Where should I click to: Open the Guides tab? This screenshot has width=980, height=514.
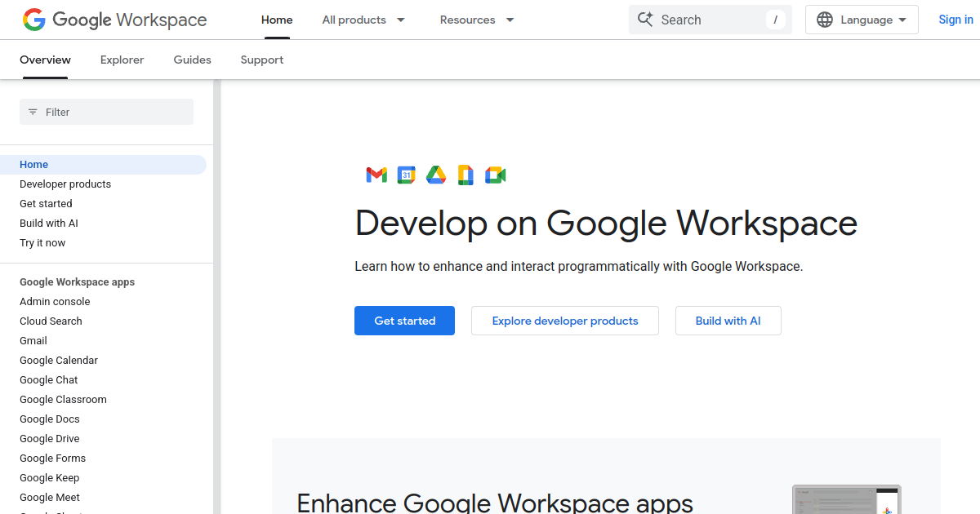tap(192, 60)
